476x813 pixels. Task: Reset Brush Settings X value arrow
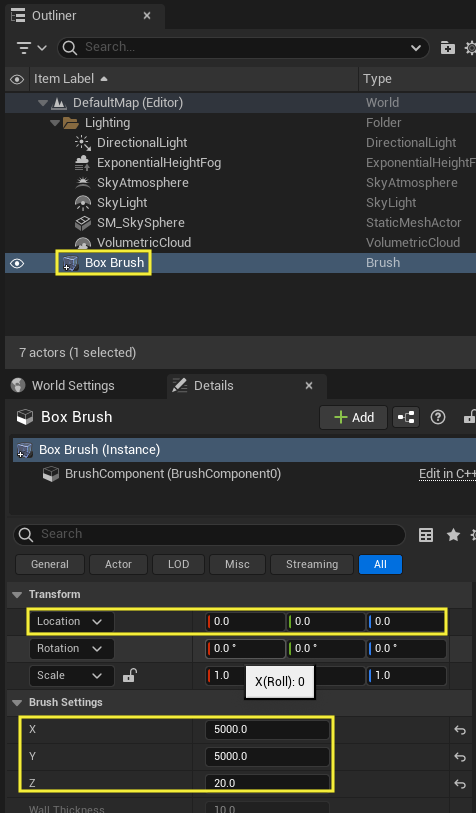tap(460, 730)
